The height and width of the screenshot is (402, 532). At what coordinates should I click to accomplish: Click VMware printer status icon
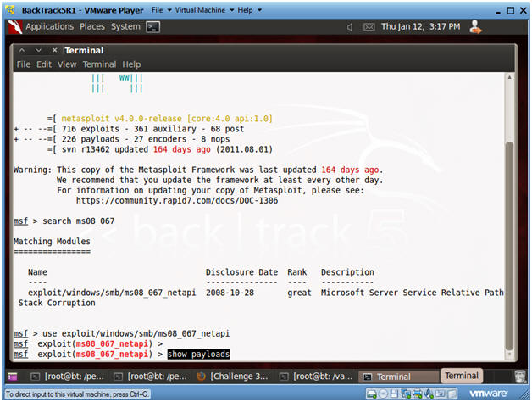[418, 394]
